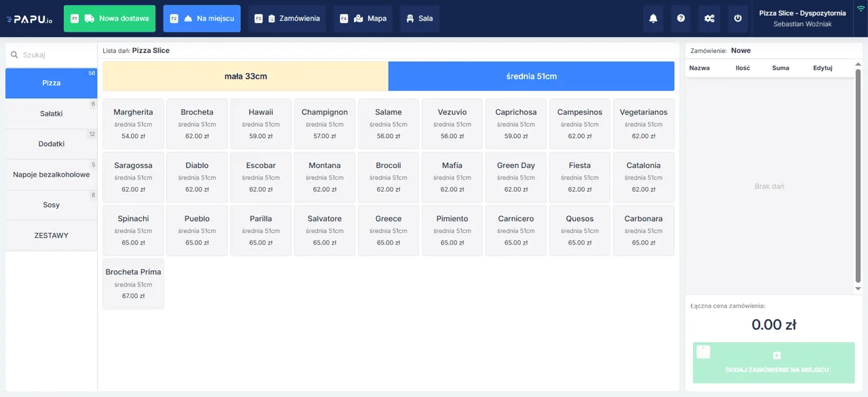Click the Suma column header
The height and width of the screenshot is (397, 868).
tap(781, 68)
